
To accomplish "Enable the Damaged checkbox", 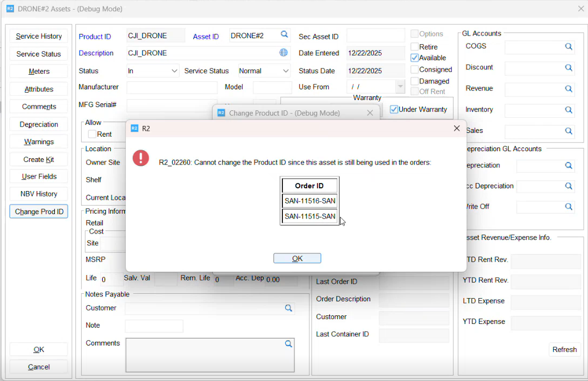I will pyautogui.click(x=415, y=81).
